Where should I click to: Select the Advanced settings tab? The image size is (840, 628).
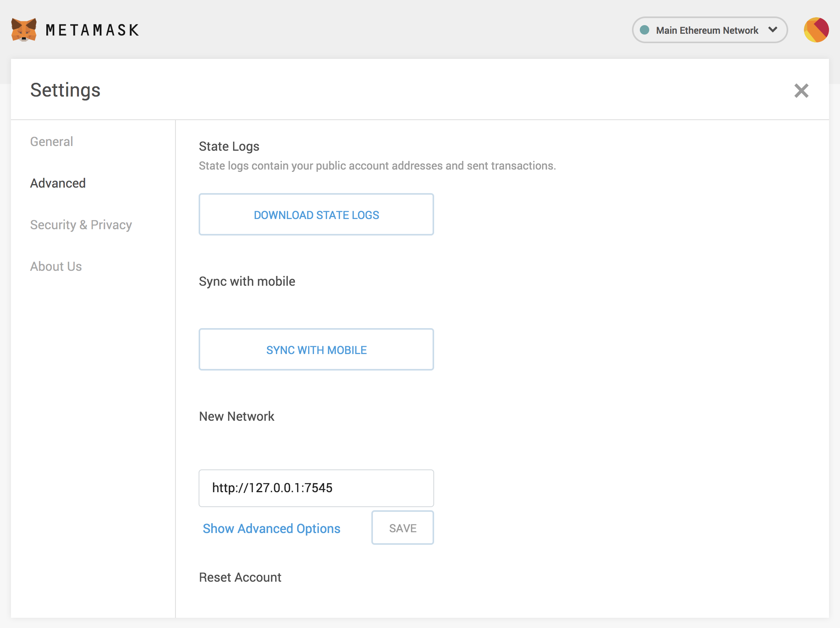[58, 183]
